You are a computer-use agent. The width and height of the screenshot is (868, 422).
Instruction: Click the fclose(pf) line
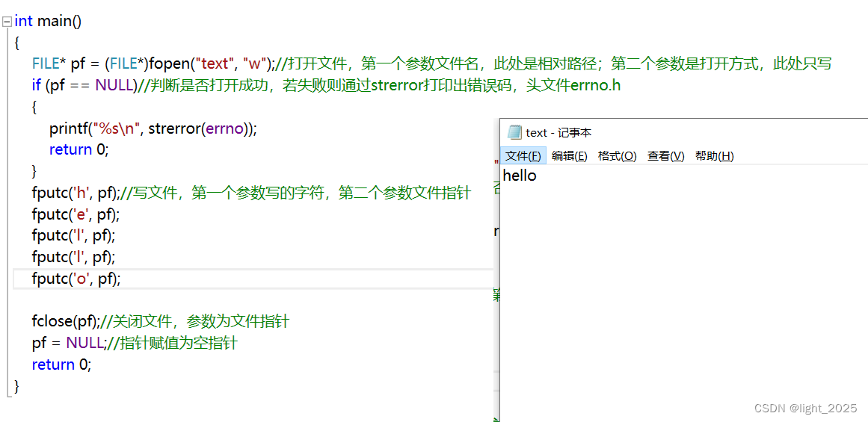point(161,321)
